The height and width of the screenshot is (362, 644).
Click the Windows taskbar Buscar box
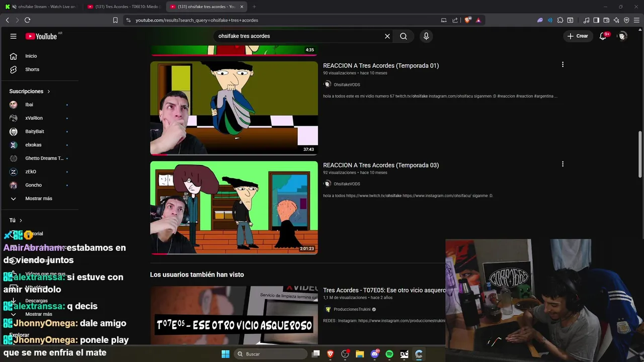tap(271, 354)
